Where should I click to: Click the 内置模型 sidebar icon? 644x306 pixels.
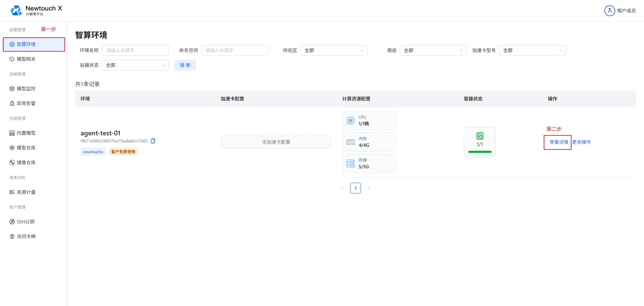(x=12, y=133)
